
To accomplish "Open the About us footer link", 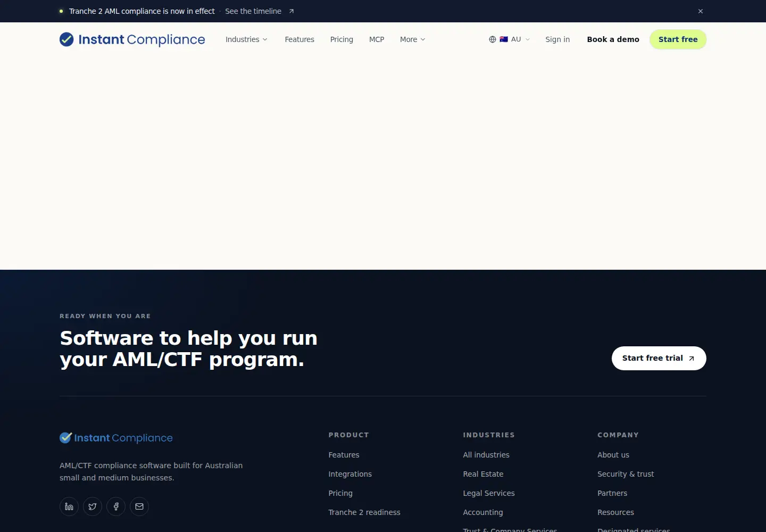I will (613, 455).
